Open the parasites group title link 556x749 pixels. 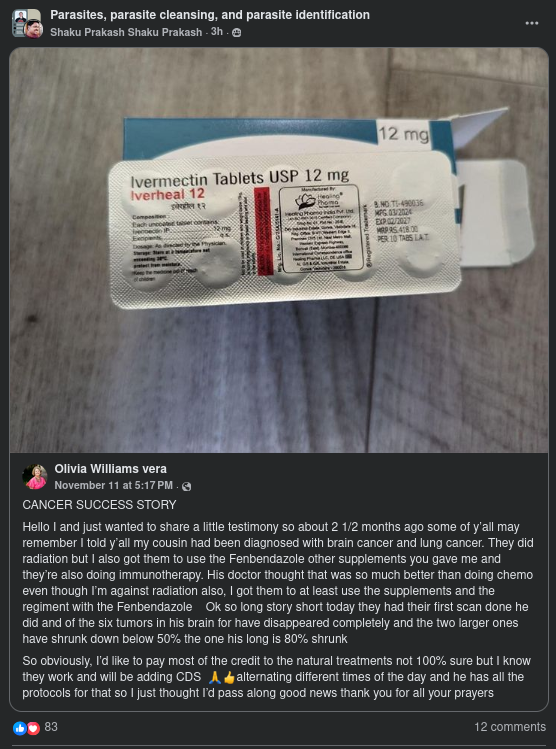click(x=210, y=15)
